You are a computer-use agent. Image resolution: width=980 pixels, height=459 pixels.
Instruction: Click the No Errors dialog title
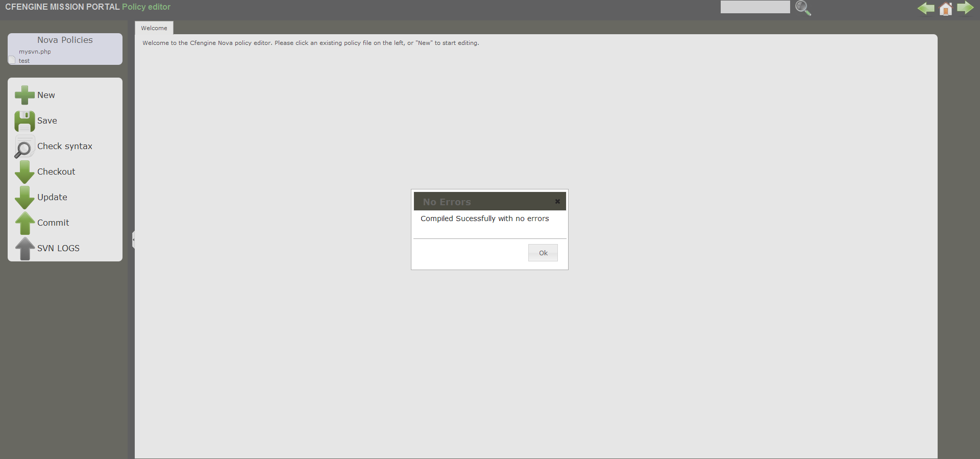pos(447,202)
